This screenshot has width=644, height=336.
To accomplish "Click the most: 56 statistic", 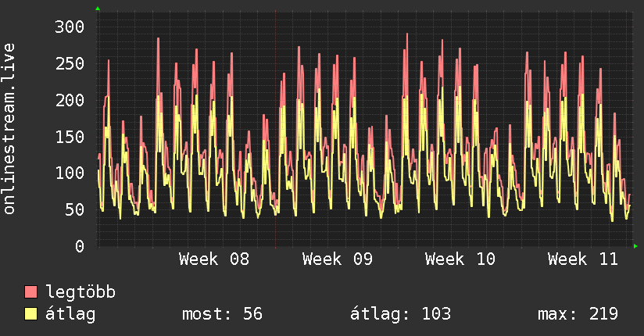I will coord(222,314).
